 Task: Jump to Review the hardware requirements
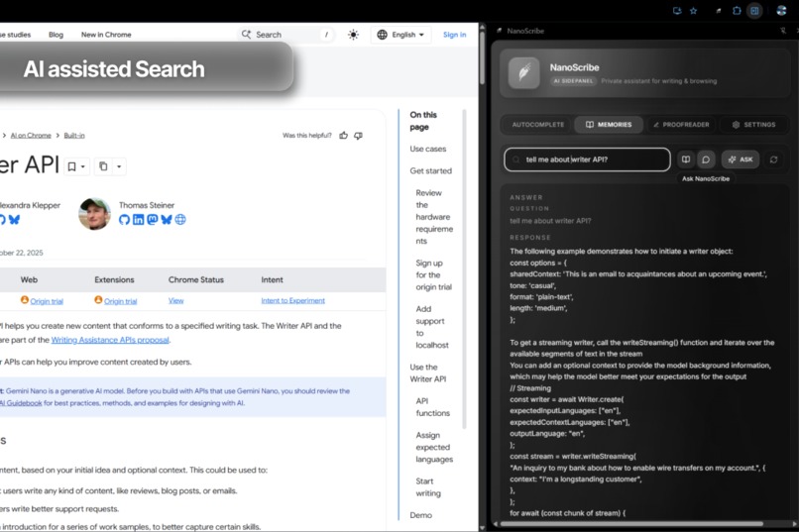point(434,217)
